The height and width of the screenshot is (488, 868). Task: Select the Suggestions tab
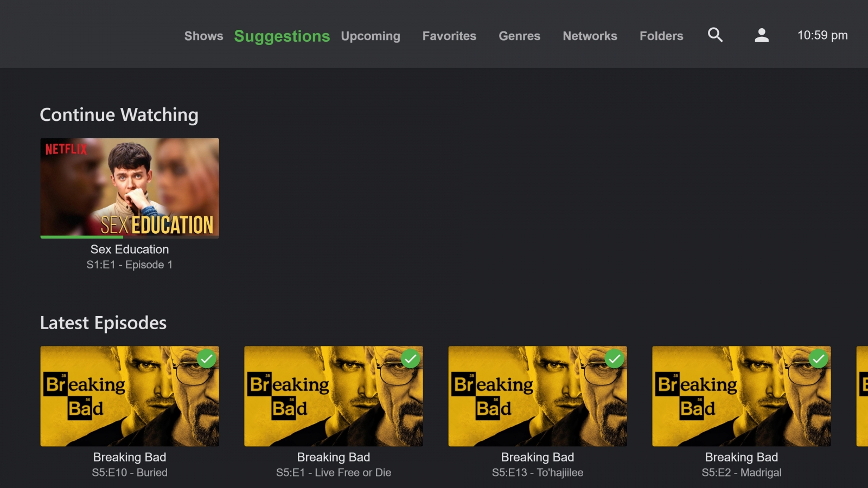point(282,36)
